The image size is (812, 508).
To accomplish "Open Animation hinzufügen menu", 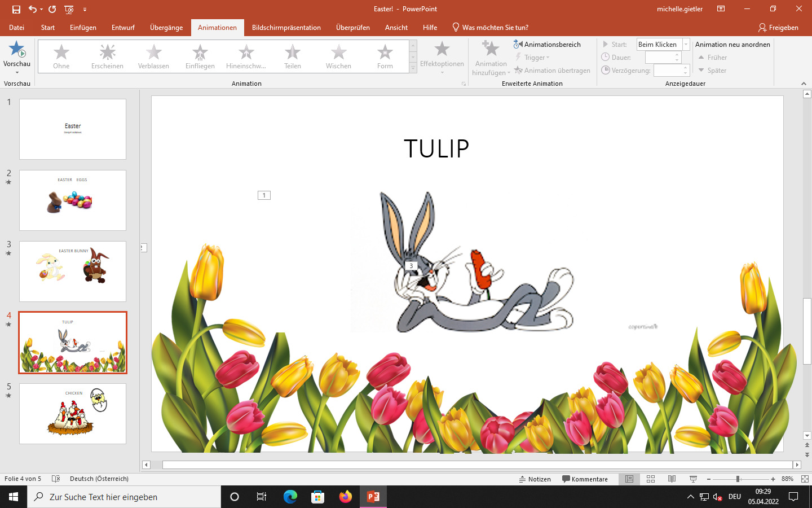I will (491, 58).
